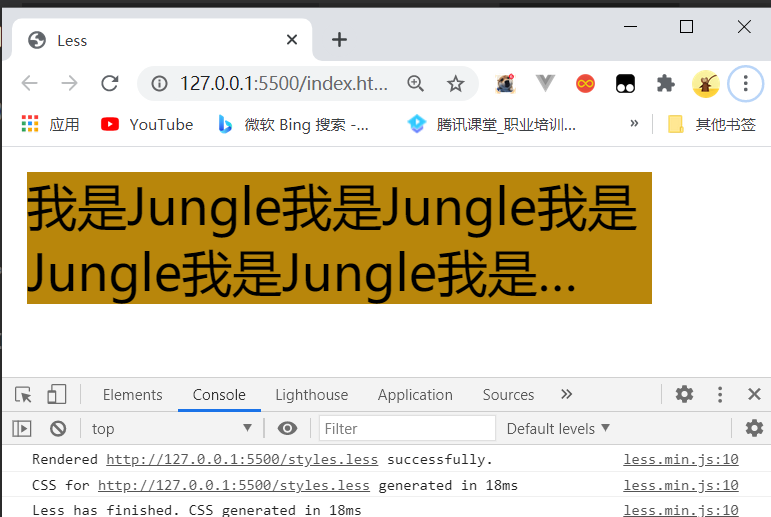Switch to the Sources tab
This screenshot has height=517, width=771.
click(x=508, y=395)
